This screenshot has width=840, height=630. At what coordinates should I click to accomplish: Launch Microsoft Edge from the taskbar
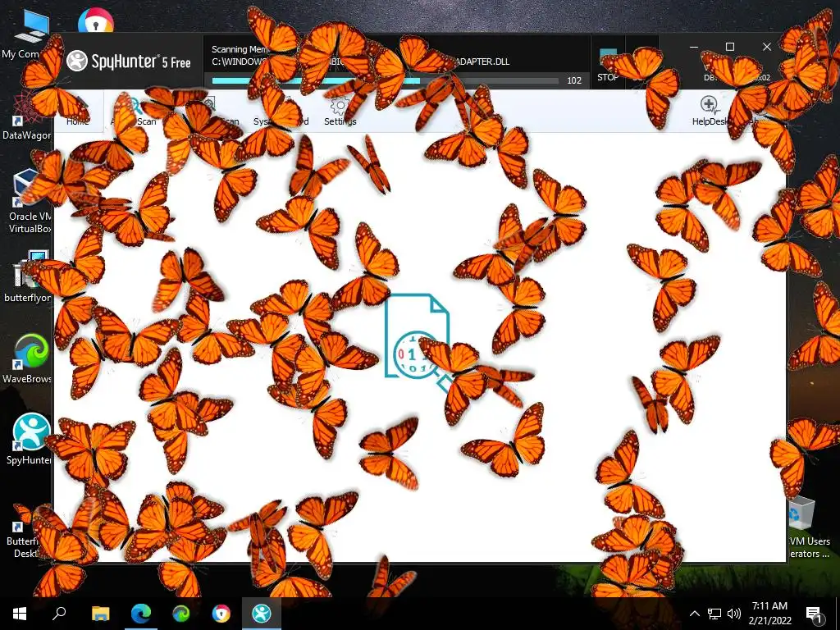(141, 614)
